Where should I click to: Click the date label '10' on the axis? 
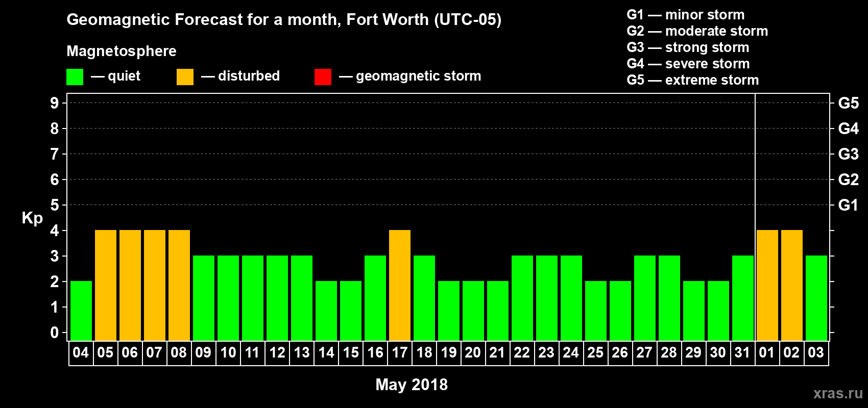point(228,352)
